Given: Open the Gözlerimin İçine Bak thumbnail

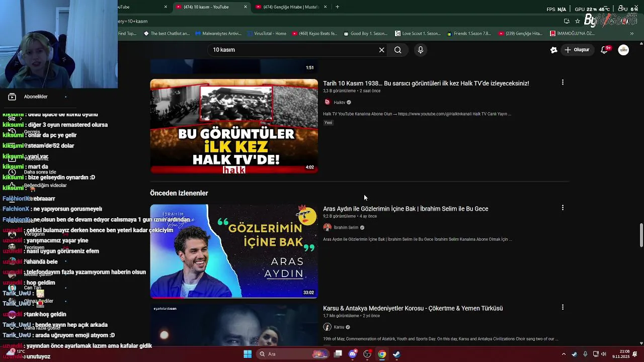Looking at the screenshot, I should pyautogui.click(x=234, y=251).
